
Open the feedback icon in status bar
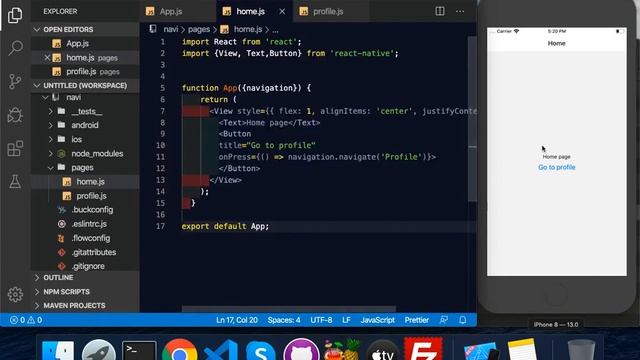[x=444, y=320]
